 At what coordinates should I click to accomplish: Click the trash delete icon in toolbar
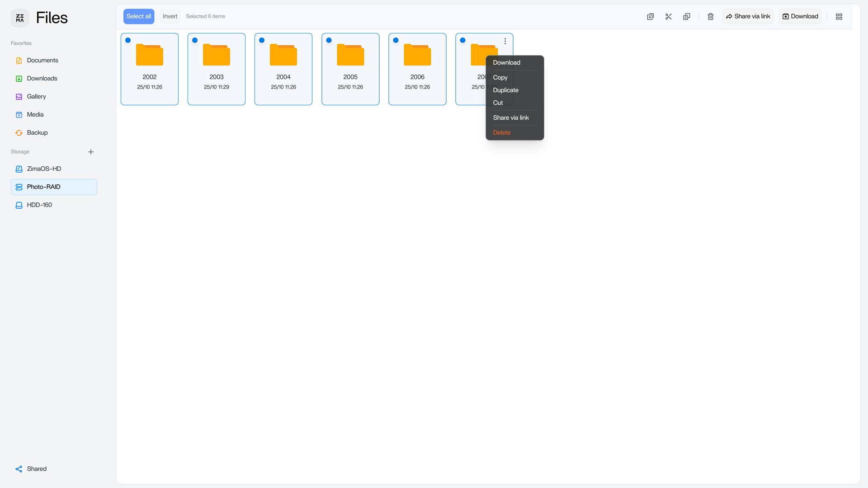coord(710,17)
